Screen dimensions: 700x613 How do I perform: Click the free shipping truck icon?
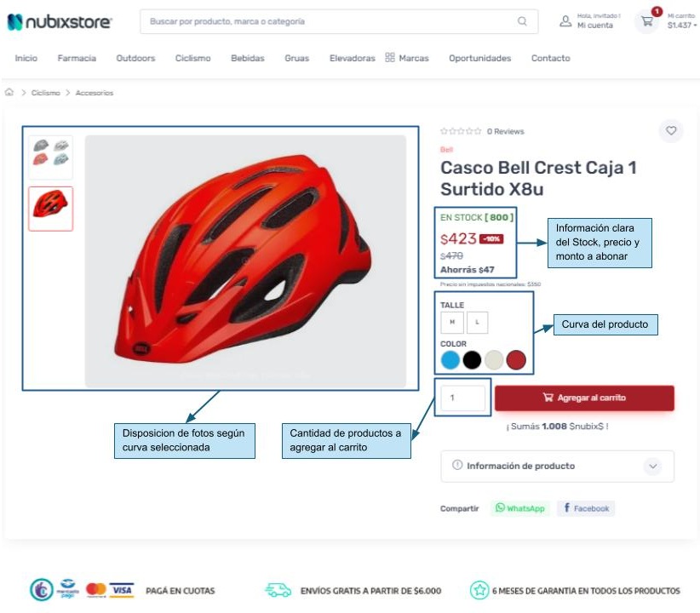click(x=278, y=590)
